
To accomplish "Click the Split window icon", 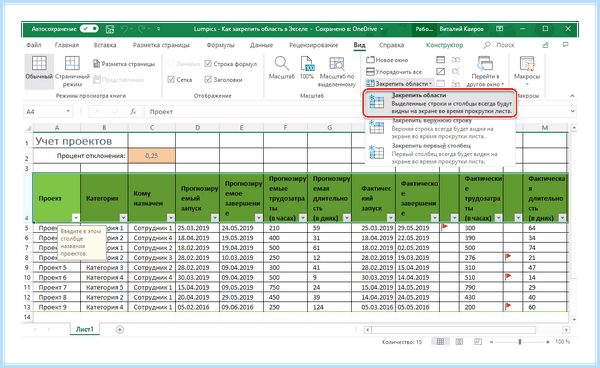I will tap(441, 60).
